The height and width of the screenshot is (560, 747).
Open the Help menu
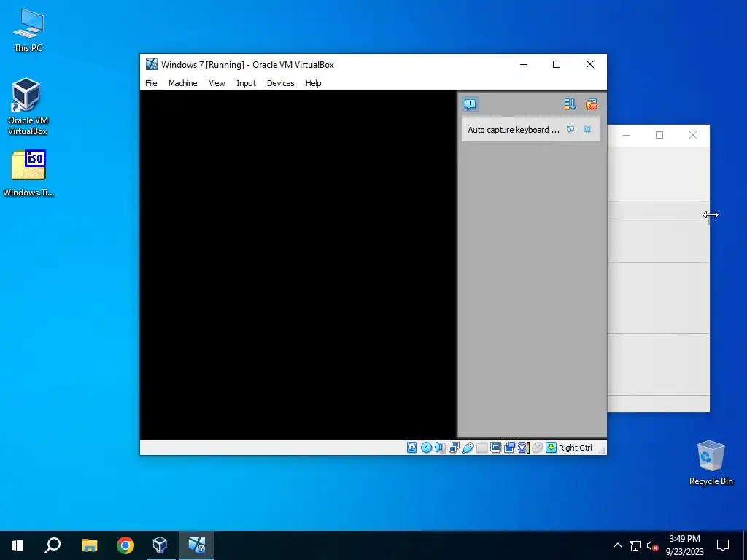coord(314,83)
